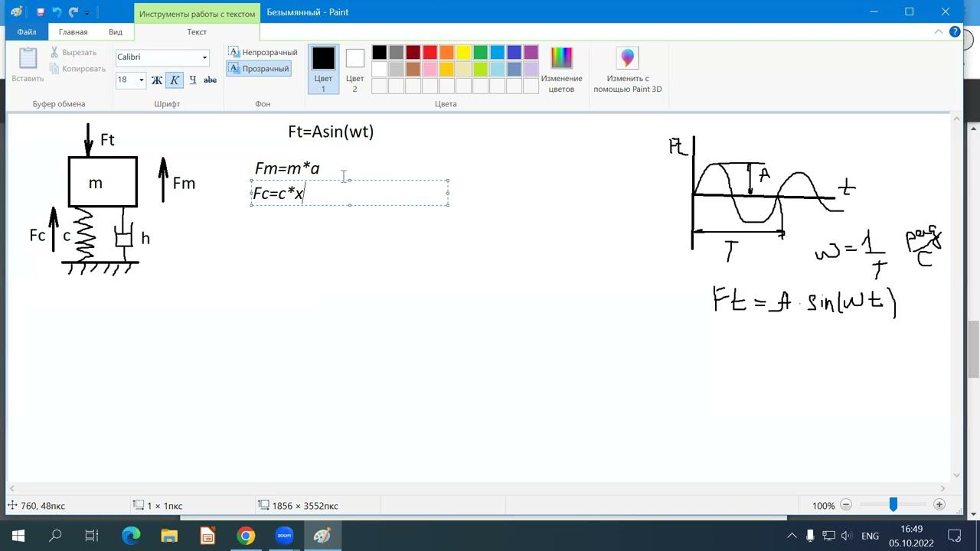Click the vertical scrollbar up arrow
The image size is (980, 551).
pos(956,119)
